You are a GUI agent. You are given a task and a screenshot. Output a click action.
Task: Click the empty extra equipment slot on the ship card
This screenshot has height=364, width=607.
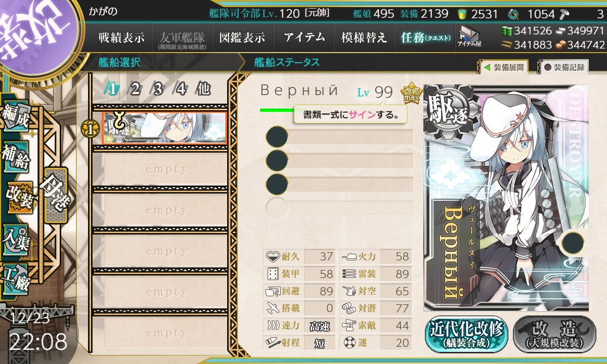coord(573,242)
